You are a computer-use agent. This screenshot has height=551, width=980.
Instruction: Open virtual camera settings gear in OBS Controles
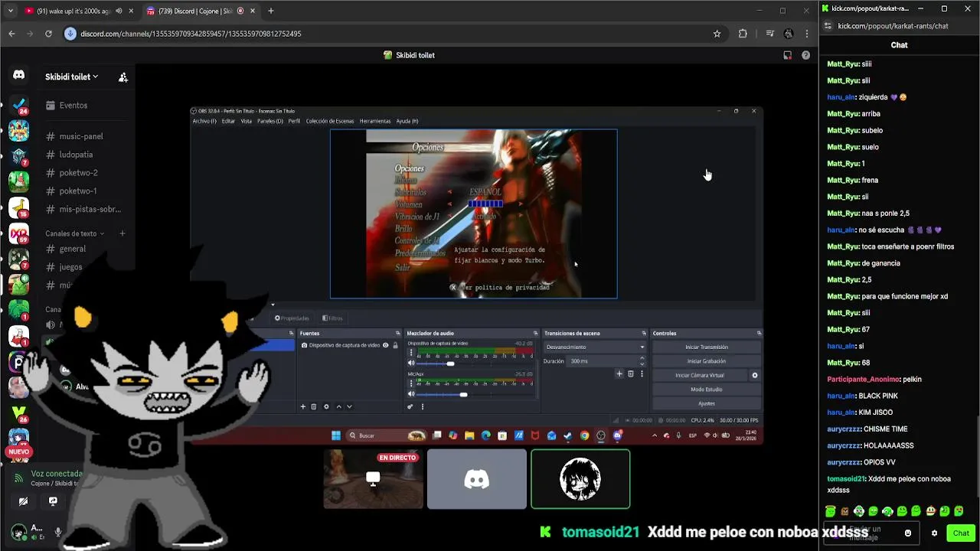point(754,375)
